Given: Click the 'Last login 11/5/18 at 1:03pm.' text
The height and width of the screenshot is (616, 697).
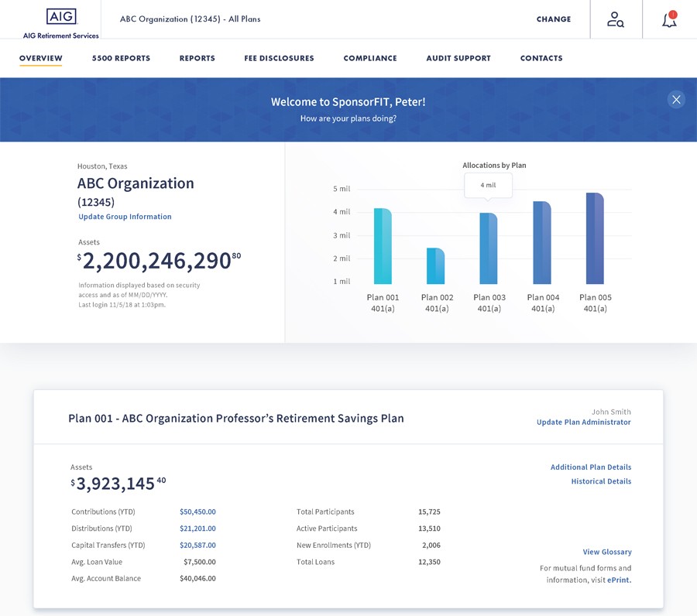Looking at the screenshot, I should (122, 305).
